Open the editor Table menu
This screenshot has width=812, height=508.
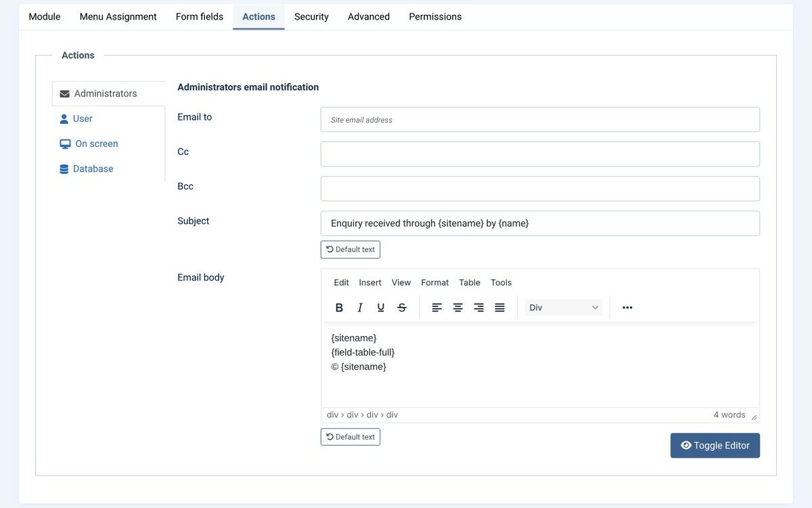click(470, 282)
